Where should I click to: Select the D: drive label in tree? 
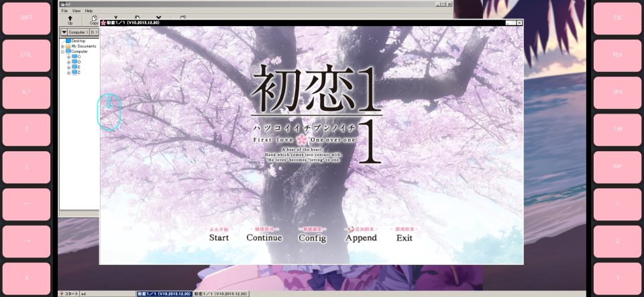79,62
